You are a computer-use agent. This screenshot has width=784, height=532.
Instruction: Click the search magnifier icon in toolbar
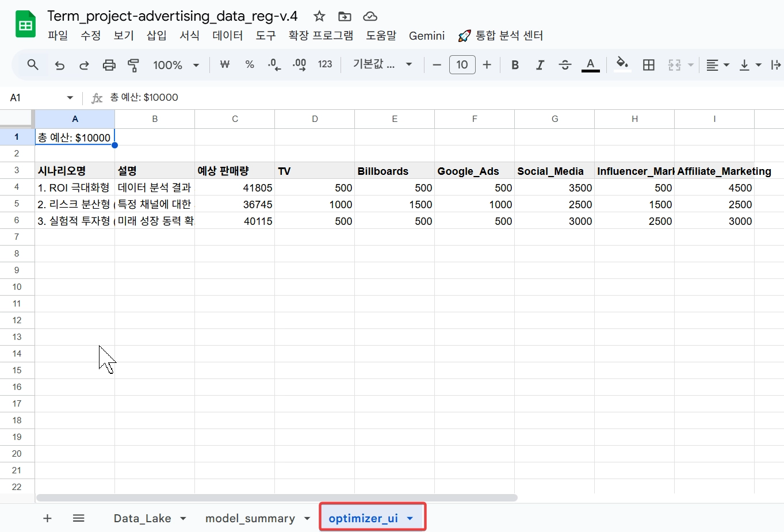pos(33,65)
